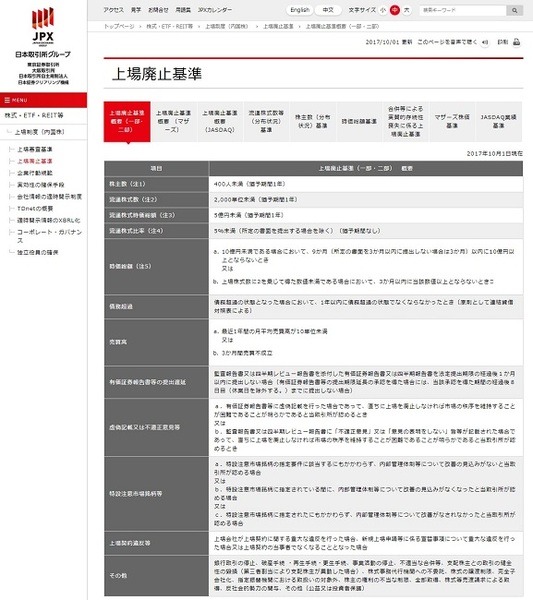Open お問合せ link in top bar
533x600 pixels.
(158, 10)
